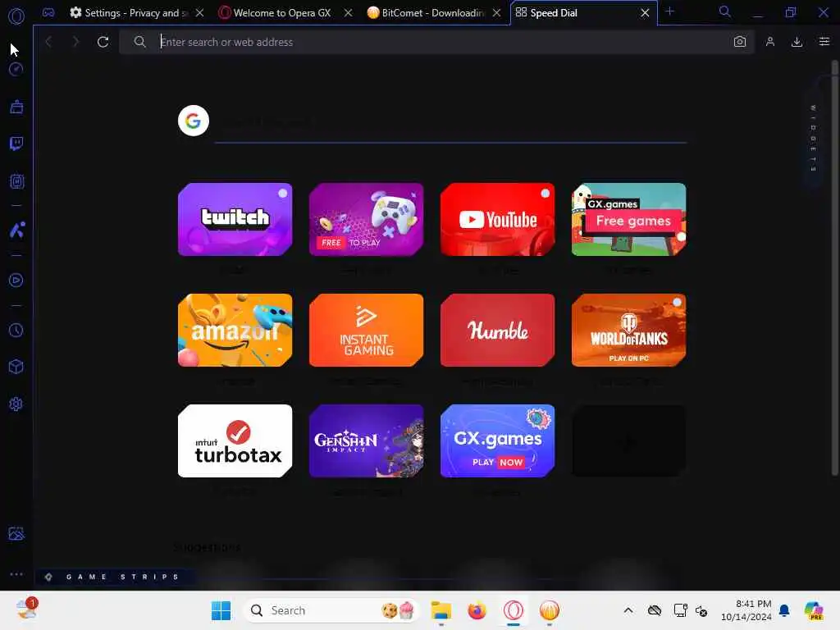Viewport: 840px width, 630px height.
Task: Open GX Cleaner icon in sidebar
Action: click(x=16, y=107)
